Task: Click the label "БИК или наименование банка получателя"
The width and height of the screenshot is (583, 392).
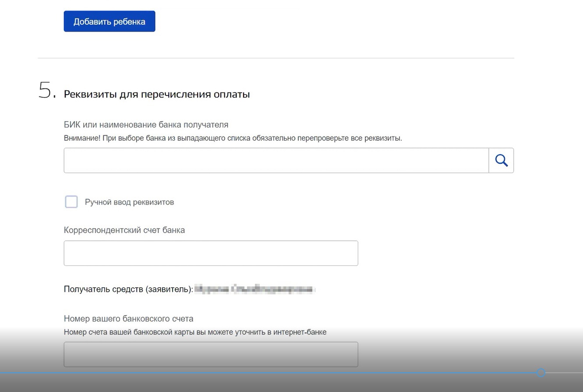Action: (146, 125)
